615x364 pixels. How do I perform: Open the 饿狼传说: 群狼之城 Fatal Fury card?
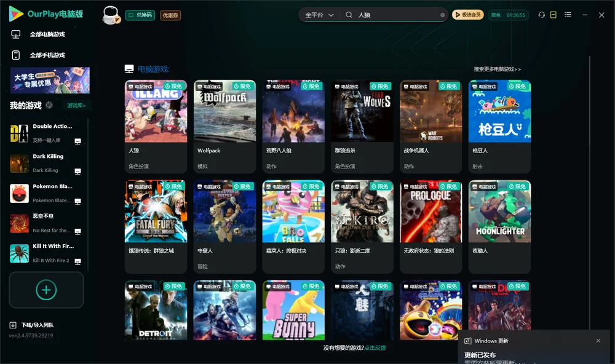156,226
